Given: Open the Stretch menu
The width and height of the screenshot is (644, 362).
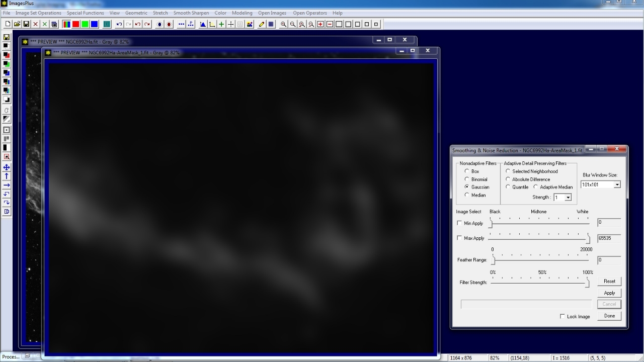Looking at the screenshot, I should pyautogui.click(x=160, y=13).
